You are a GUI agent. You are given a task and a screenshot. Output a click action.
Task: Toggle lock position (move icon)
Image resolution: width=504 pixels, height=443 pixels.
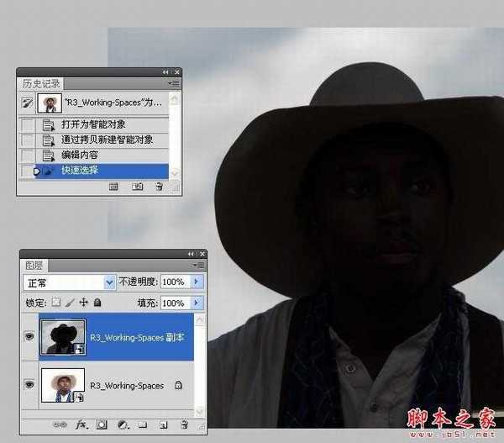pos(83,303)
